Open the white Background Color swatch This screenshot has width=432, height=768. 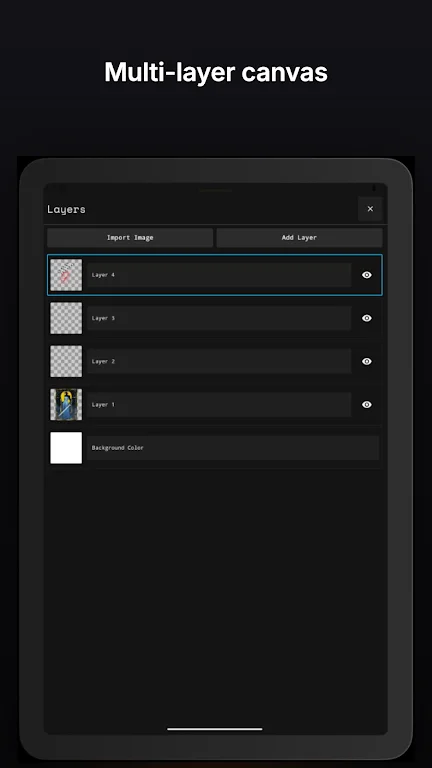click(x=66, y=448)
